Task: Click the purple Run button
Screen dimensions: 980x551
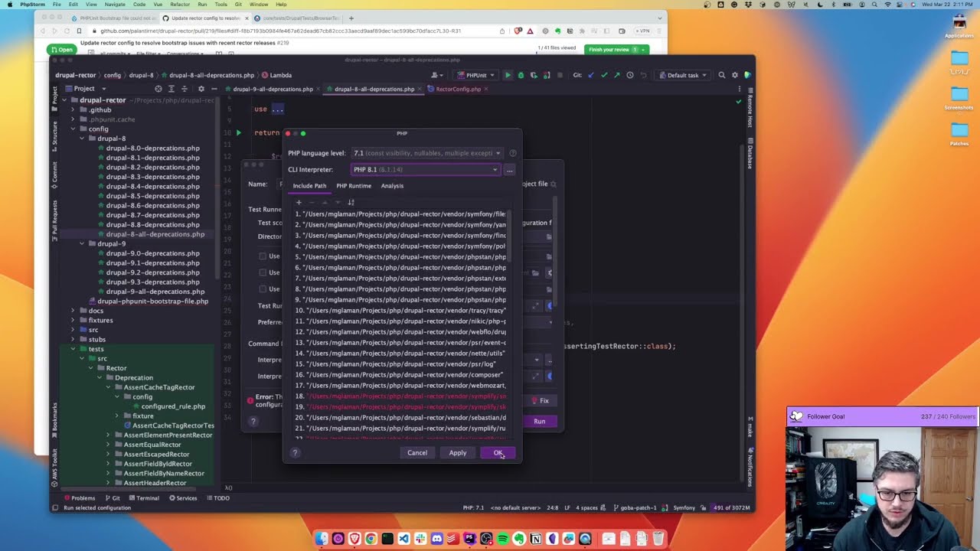Action: (x=540, y=422)
